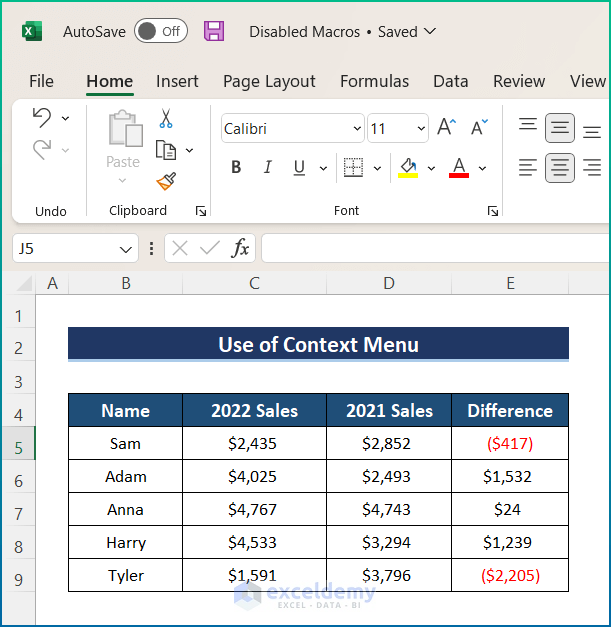Toggle the AutoSave switch
611x627 pixels.
coord(160,31)
